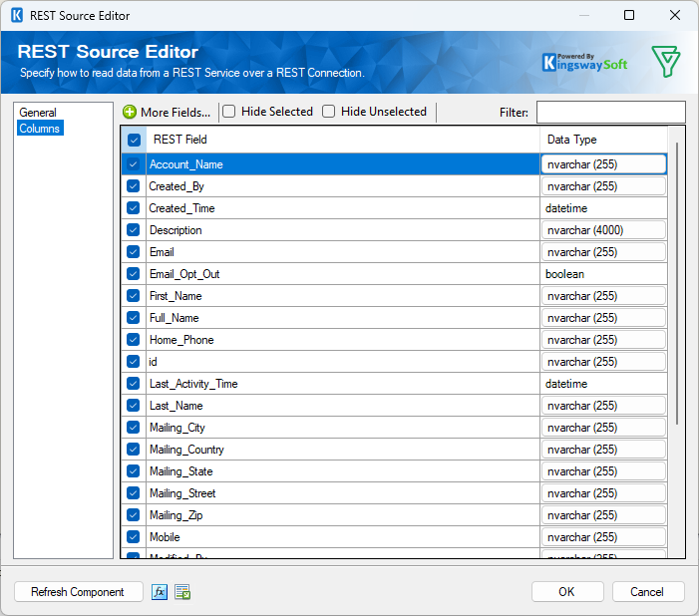The height and width of the screenshot is (616, 699).
Task: Enable the Hide Selected checkbox
Action: [228, 111]
